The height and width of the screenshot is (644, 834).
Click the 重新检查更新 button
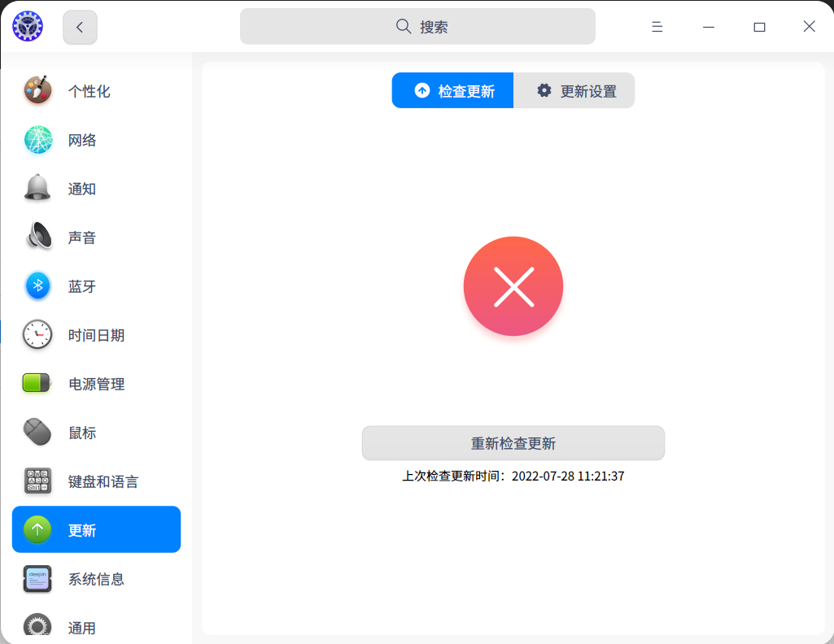click(x=513, y=443)
